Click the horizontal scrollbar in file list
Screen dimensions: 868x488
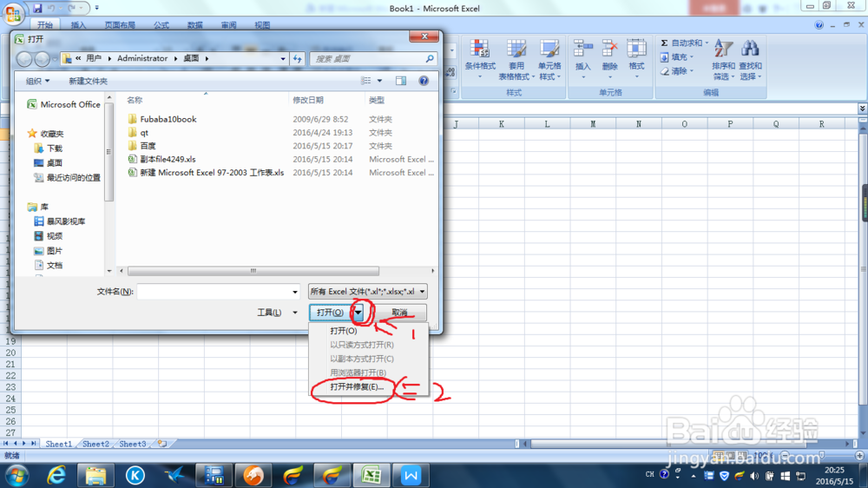coord(253,271)
